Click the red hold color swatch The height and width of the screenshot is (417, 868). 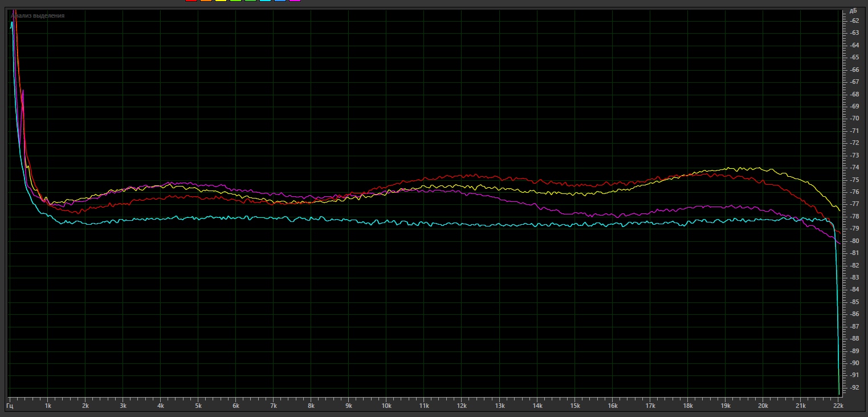[191, 1]
